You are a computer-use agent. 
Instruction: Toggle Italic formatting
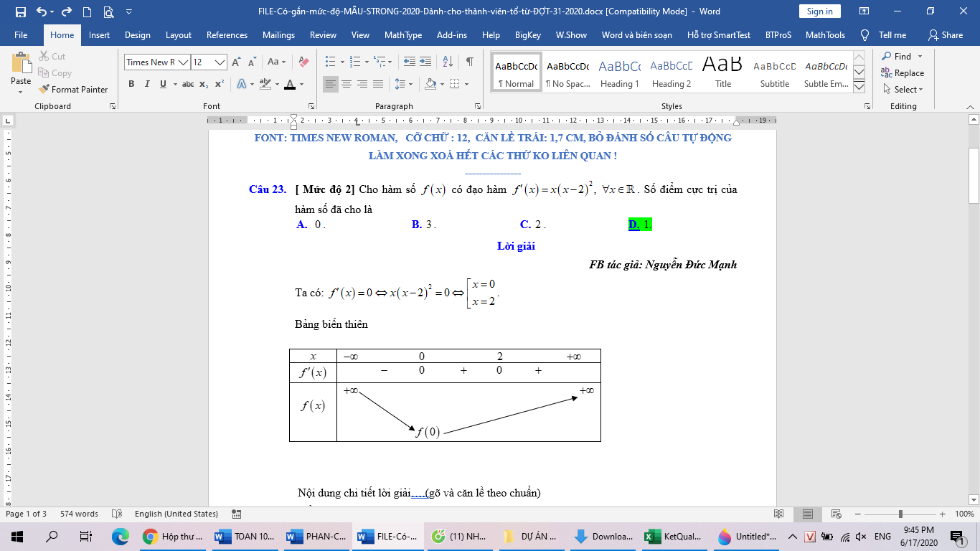pos(147,84)
